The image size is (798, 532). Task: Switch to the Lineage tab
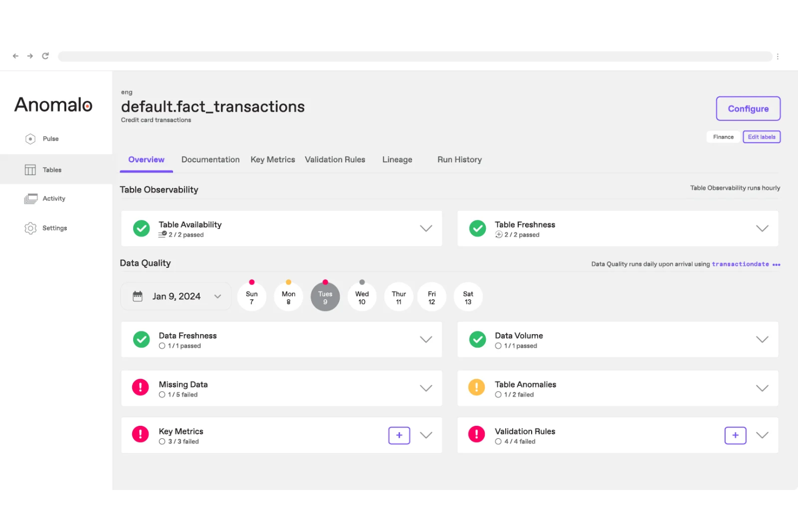397,160
